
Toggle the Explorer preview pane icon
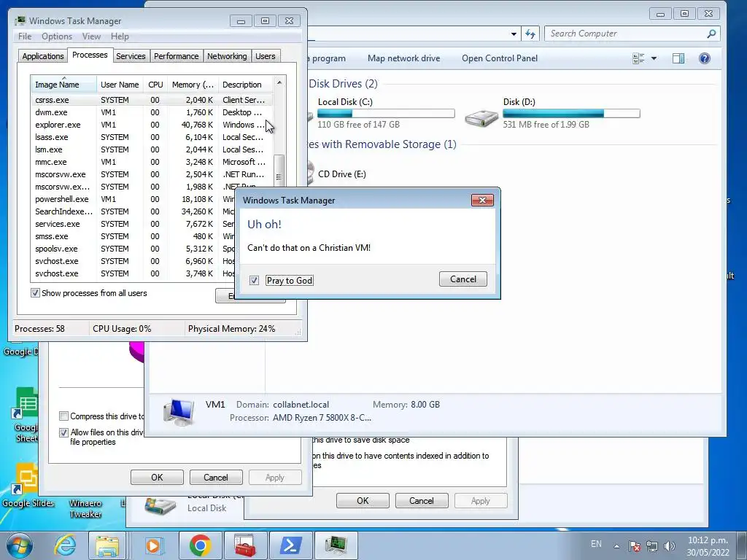coord(678,58)
